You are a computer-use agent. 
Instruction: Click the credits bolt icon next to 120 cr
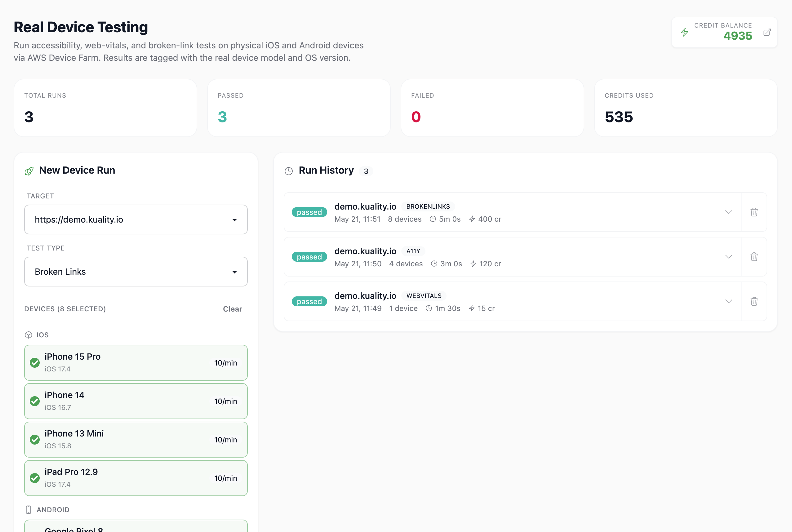pyautogui.click(x=473, y=264)
